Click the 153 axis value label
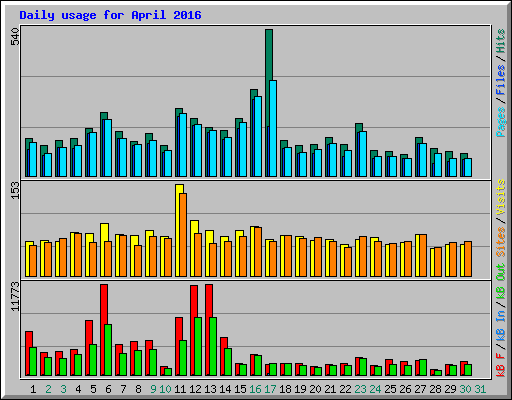 click(15, 191)
